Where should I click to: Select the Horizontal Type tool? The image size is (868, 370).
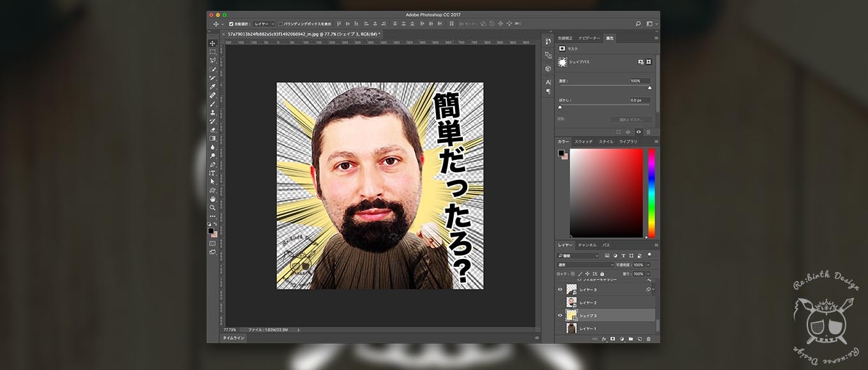tap(213, 173)
